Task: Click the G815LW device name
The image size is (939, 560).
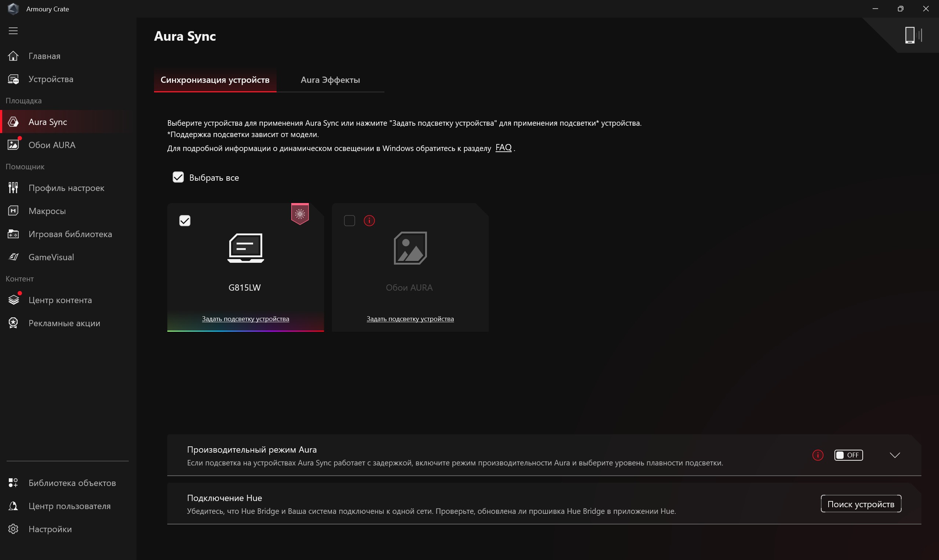Action: (245, 288)
